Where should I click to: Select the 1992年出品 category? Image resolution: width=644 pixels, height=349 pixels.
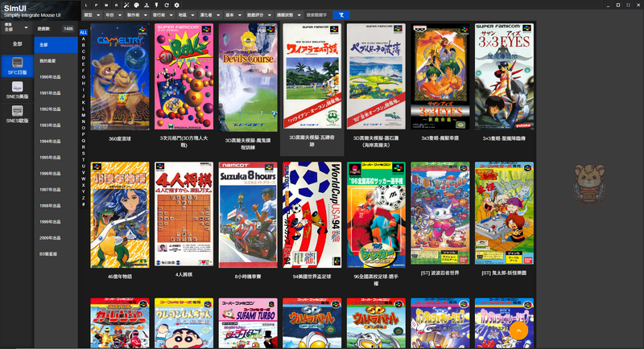(56, 109)
